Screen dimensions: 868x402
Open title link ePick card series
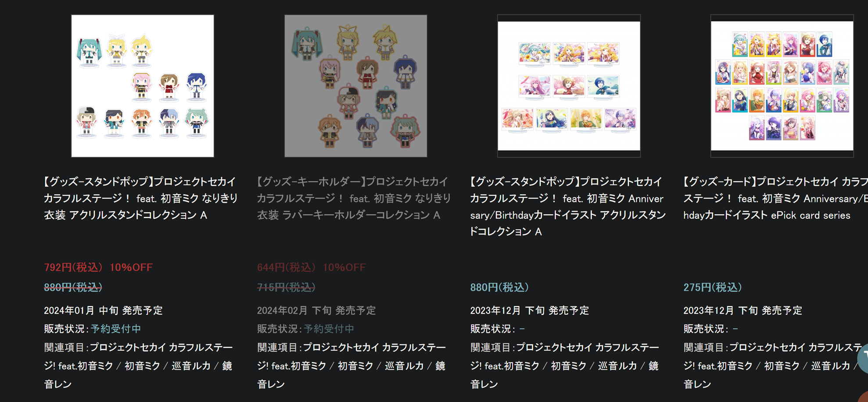pos(775,198)
